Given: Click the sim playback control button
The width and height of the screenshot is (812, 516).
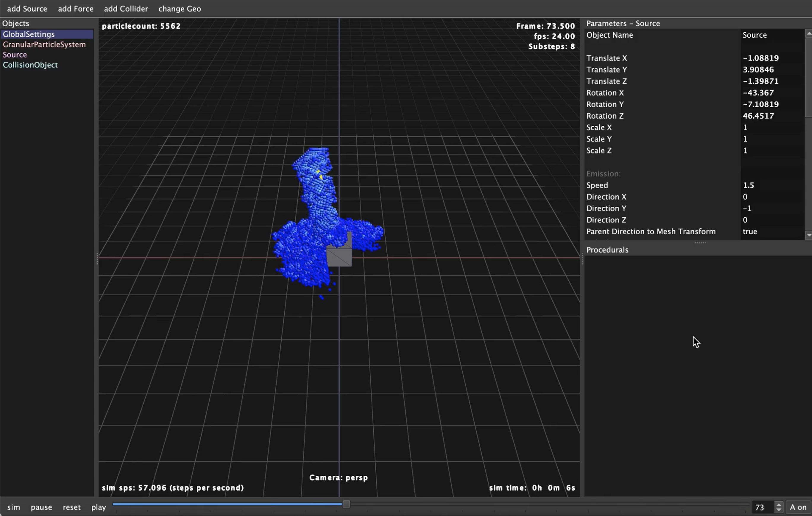Looking at the screenshot, I should [x=14, y=507].
